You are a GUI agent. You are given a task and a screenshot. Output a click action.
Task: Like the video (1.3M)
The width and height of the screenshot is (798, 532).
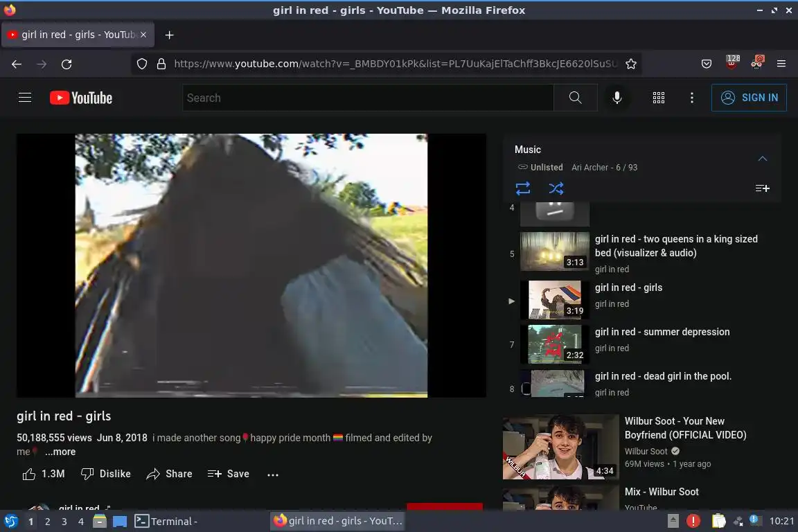(x=44, y=474)
